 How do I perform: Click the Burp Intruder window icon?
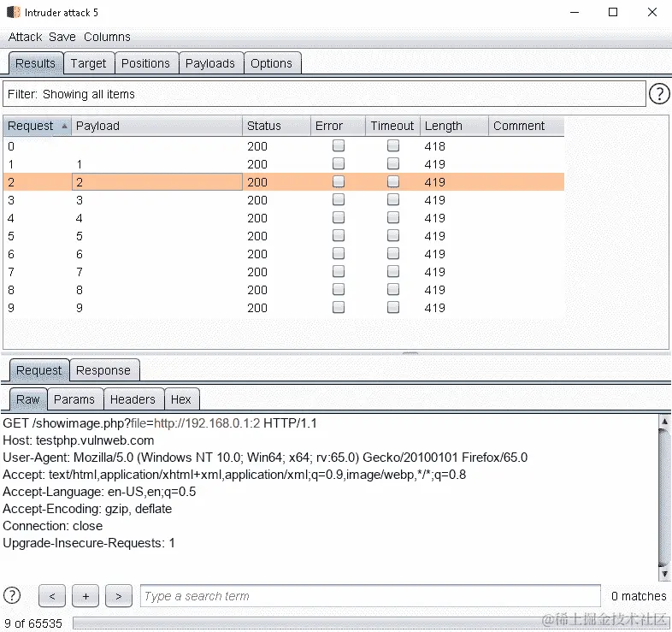pyautogui.click(x=14, y=12)
